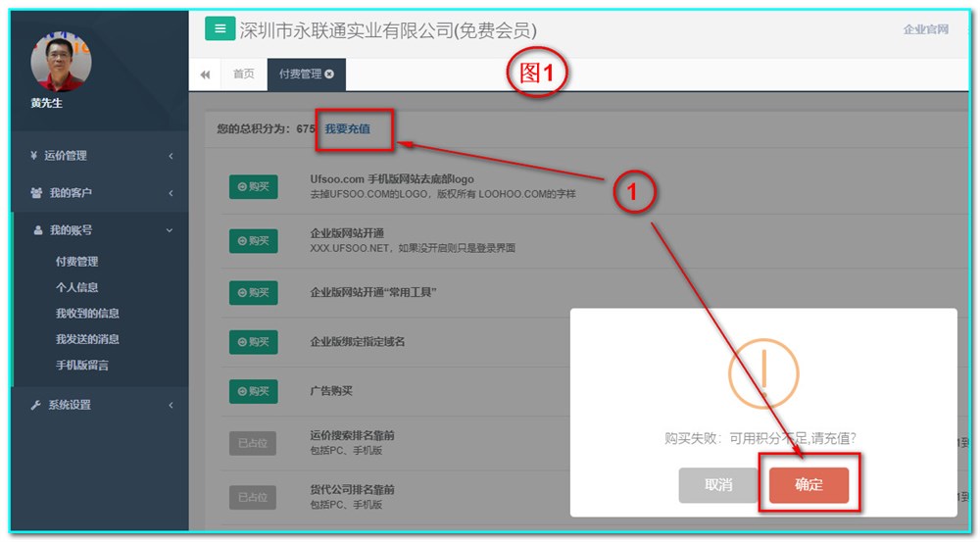The image size is (980, 542).
Task: Open 个人信息 in the sidebar
Action: pos(76,287)
